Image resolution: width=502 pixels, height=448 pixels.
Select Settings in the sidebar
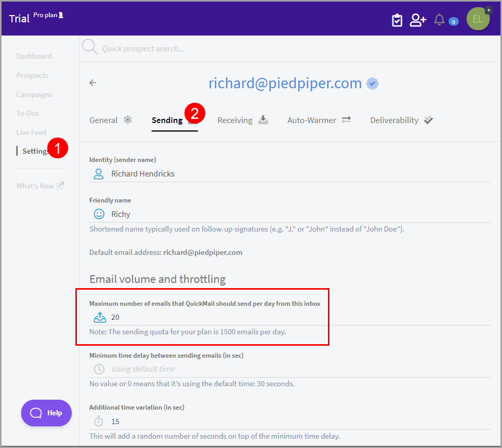35,151
